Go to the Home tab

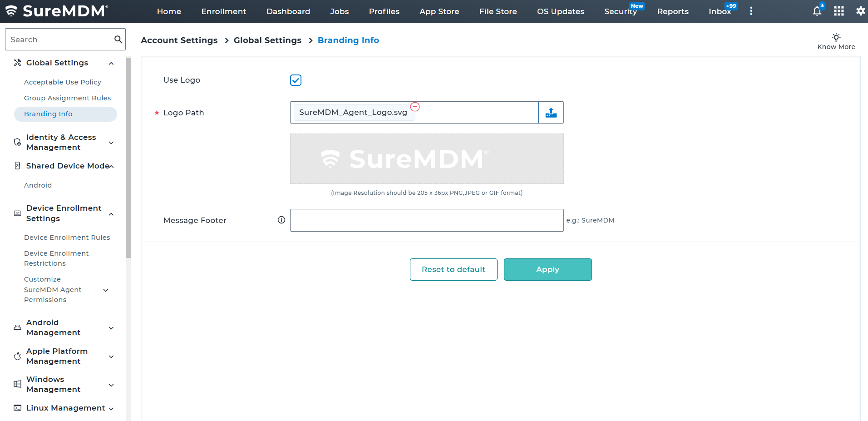169,11
